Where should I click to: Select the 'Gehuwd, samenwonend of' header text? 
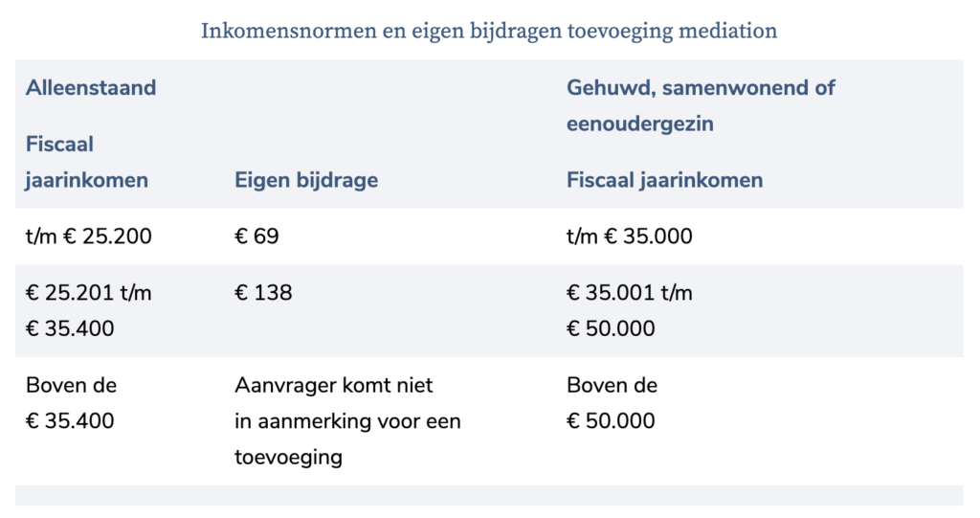pos(701,88)
